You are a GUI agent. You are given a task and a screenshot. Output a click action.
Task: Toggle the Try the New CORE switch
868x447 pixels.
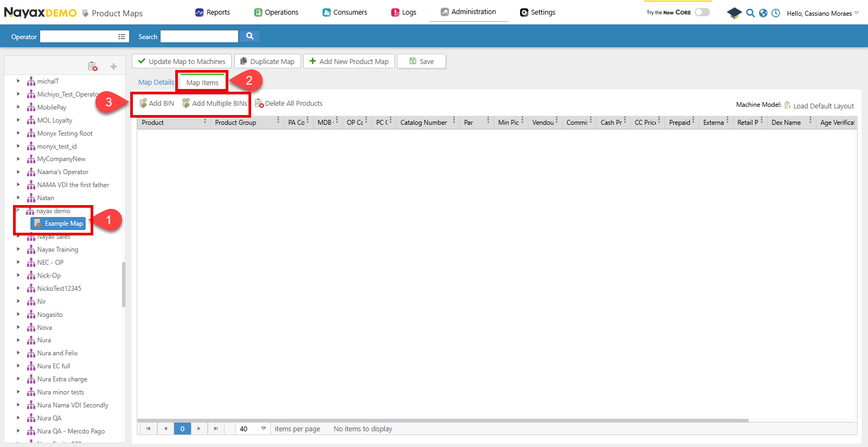[703, 12]
